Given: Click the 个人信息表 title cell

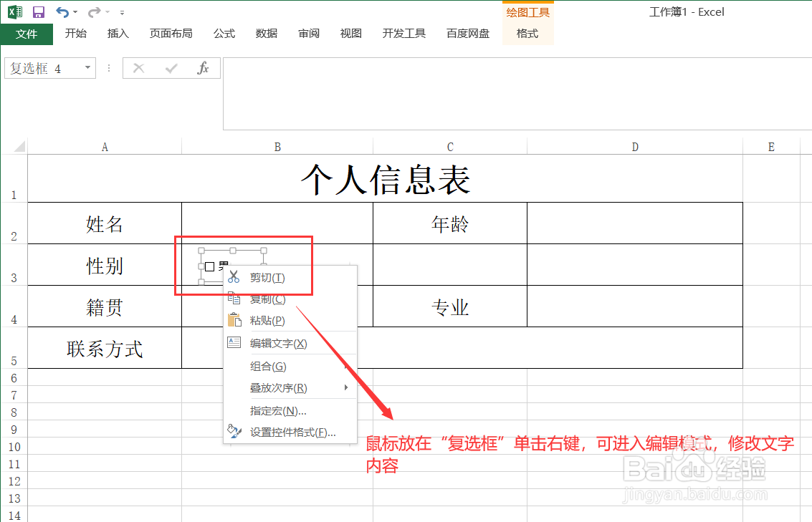Looking at the screenshot, I should coord(386,178).
